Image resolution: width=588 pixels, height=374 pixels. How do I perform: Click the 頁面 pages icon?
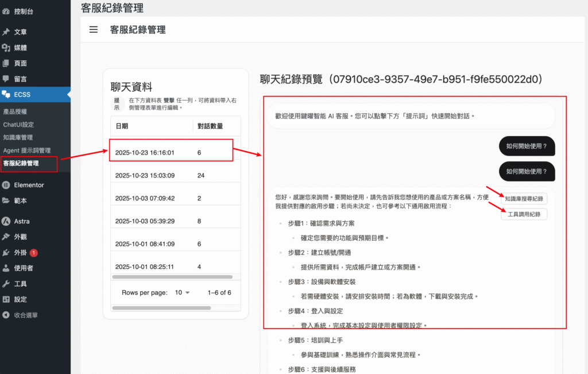6,63
